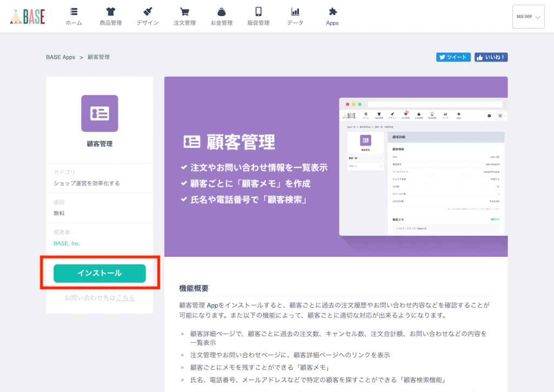Open the ホーム menu icon
The height and width of the screenshot is (392, 554).
coord(74,12)
